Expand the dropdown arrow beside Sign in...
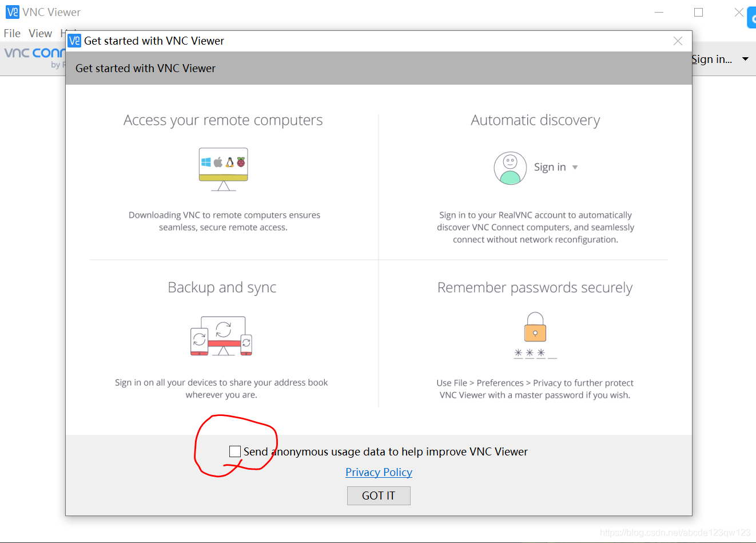The width and height of the screenshot is (756, 543). pyautogui.click(x=745, y=59)
